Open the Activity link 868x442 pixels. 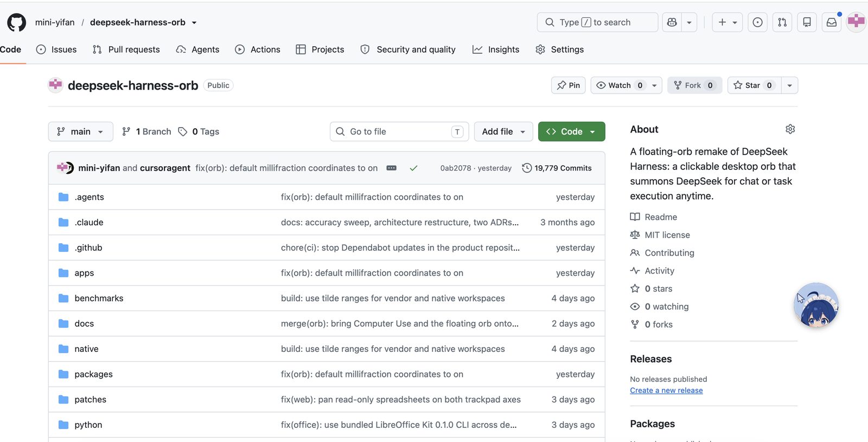click(652, 271)
